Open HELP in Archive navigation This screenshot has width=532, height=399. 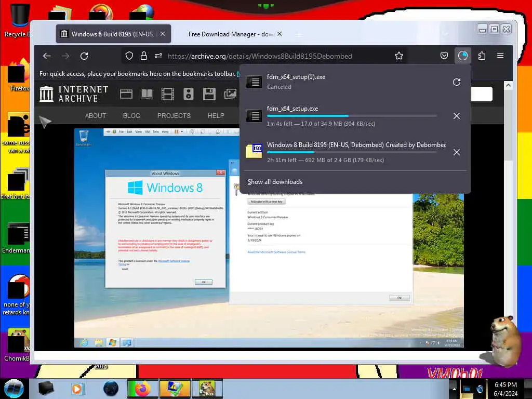[216, 116]
